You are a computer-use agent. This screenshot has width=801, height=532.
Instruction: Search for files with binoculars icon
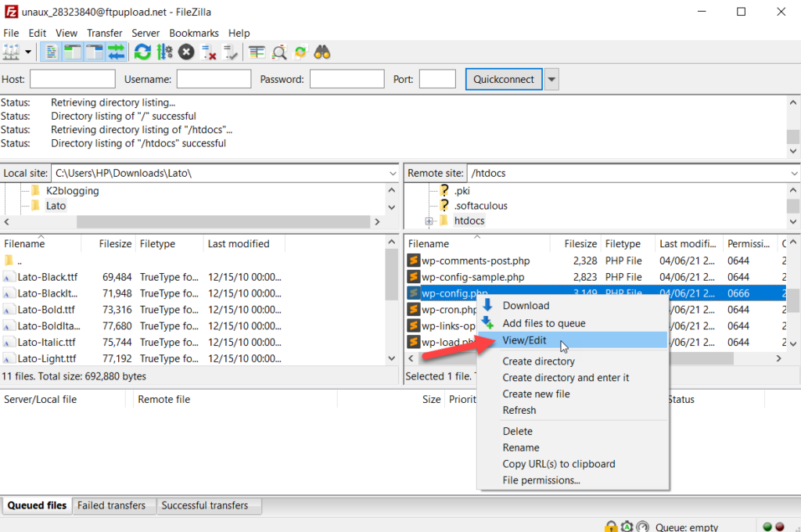tap(322, 52)
